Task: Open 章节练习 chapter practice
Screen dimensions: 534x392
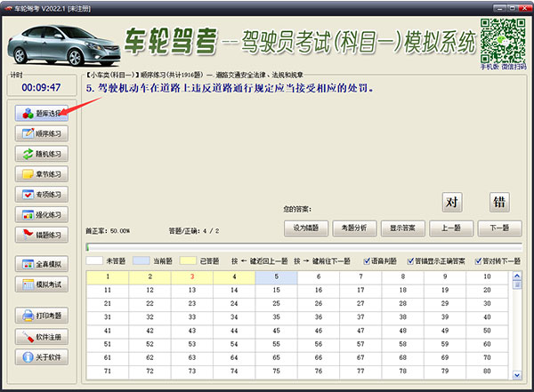Action: tap(42, 174)
